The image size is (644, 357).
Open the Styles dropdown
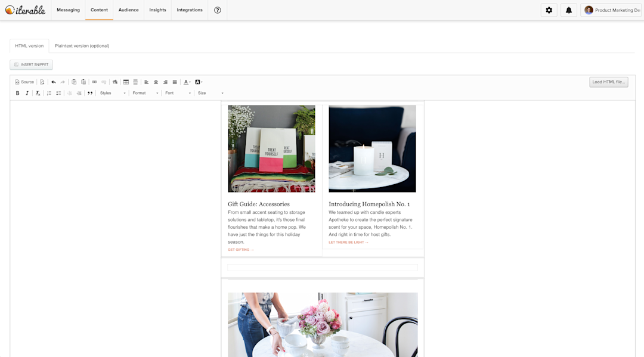113,93
